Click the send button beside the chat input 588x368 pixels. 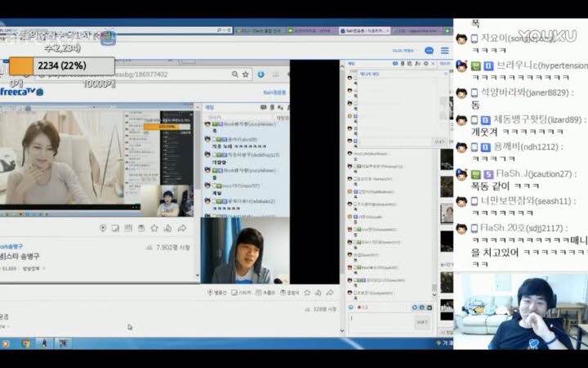422,322
